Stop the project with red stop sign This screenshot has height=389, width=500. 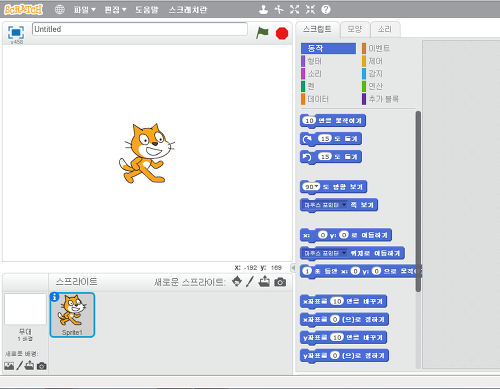(282, 33)
